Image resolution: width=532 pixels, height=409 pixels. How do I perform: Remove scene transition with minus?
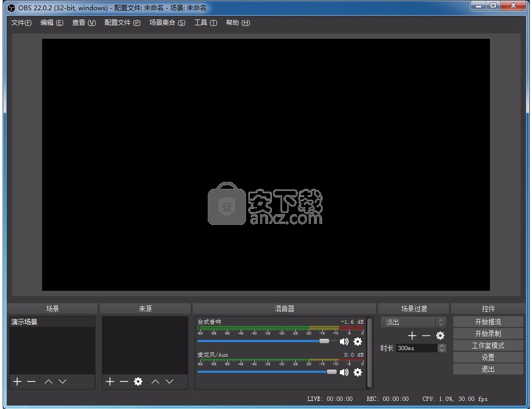click(x=426, y=336)
